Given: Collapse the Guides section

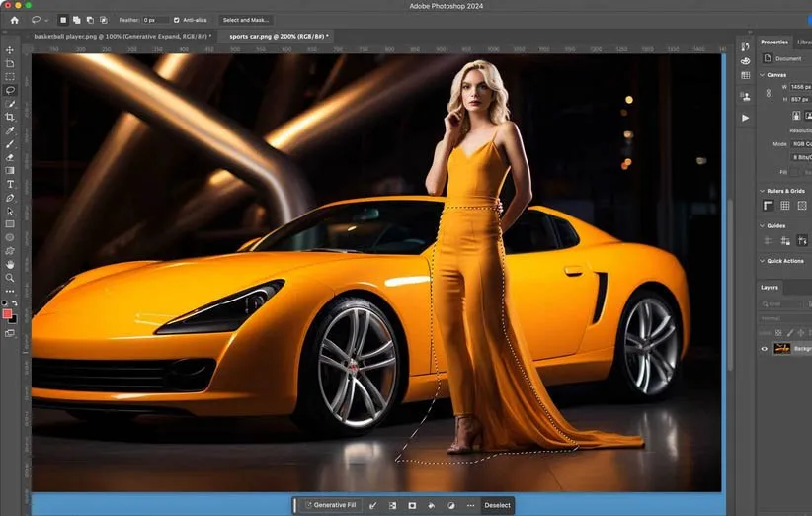Looking at the screenshot, I should [x=762, y=225].
